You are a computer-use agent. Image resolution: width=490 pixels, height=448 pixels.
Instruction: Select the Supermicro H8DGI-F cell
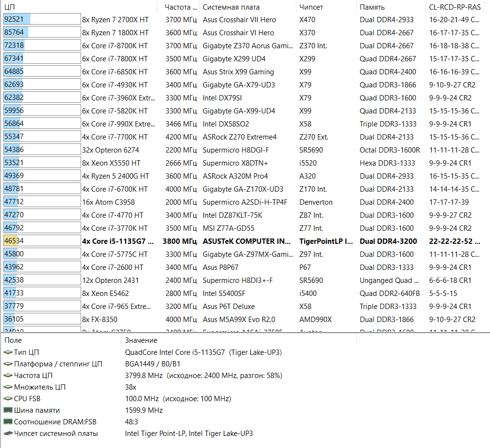[236, 150]
